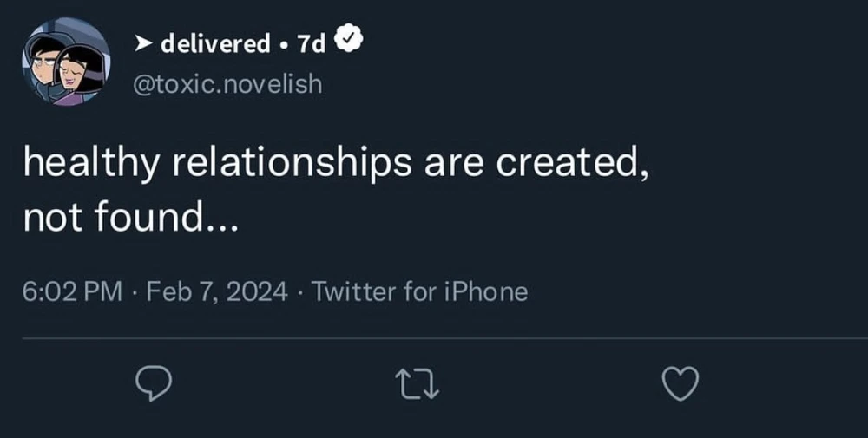This screenshot has height=438, width=868.
Task: Open the 'delivered' display name profile
Action: tap(215, 43)
